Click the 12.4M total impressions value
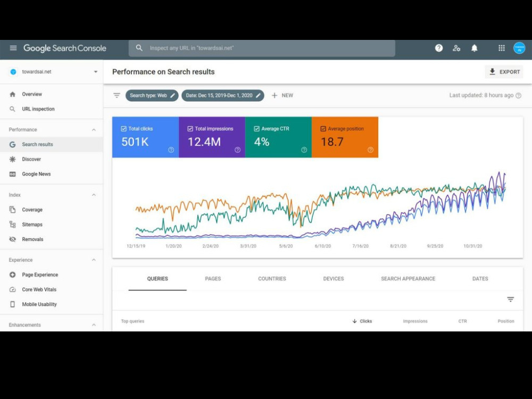This screenshot has width=532, height=399. click(204, 142)
